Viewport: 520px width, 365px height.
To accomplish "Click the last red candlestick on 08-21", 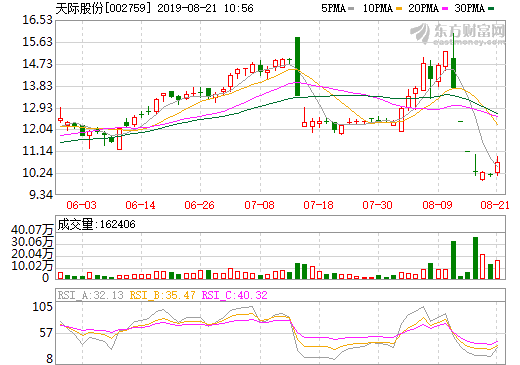I will click(497, 166).
